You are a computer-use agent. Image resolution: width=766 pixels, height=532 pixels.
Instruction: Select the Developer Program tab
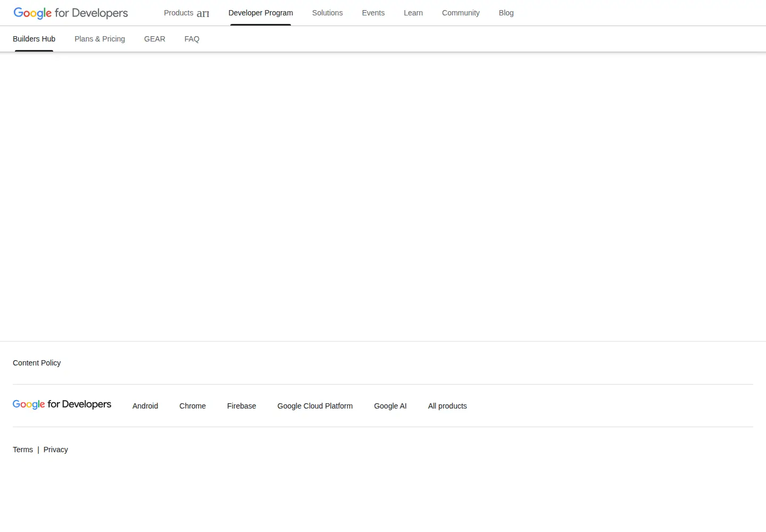[261, 13]
